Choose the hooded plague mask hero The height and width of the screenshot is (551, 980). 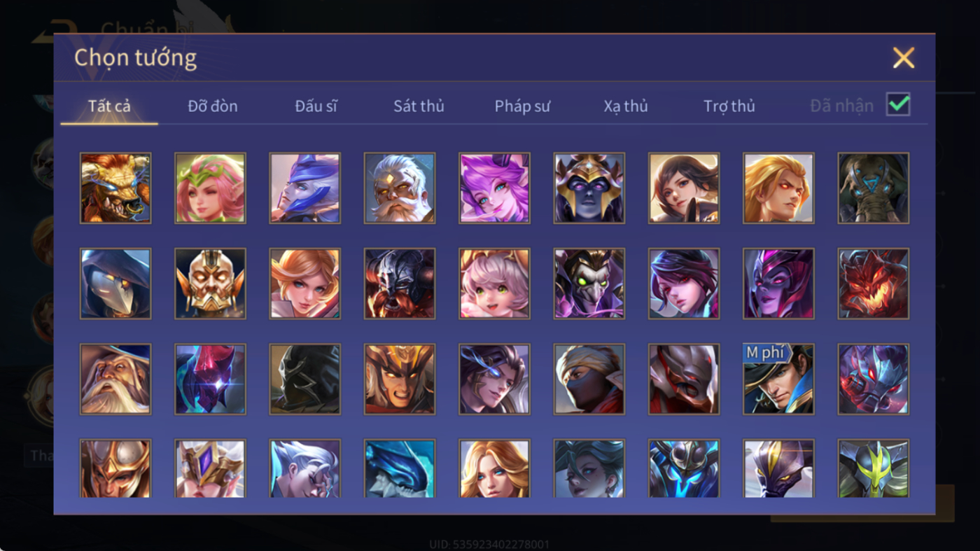pyautogui.click(x=115, y=284)
